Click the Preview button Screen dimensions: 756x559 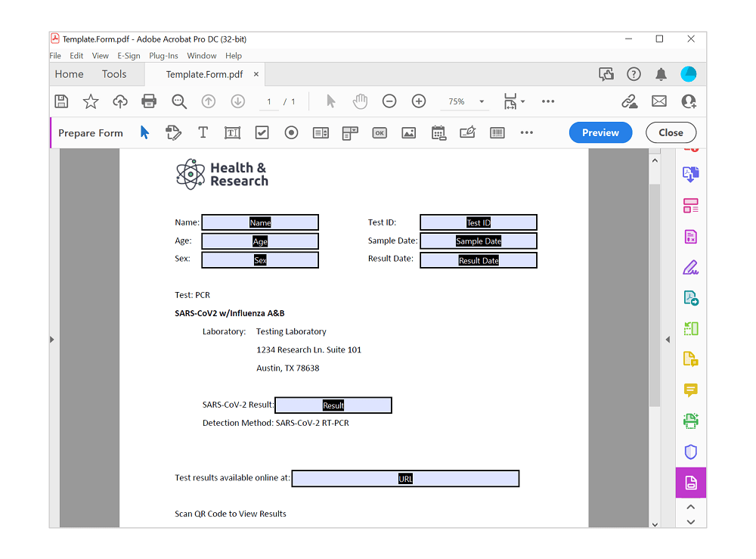click(600, 132)
